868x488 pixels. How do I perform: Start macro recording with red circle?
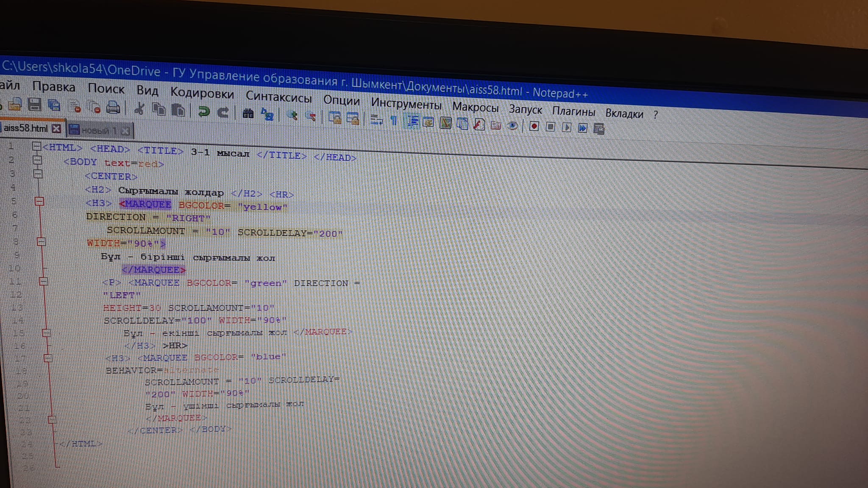coord(534,126)
